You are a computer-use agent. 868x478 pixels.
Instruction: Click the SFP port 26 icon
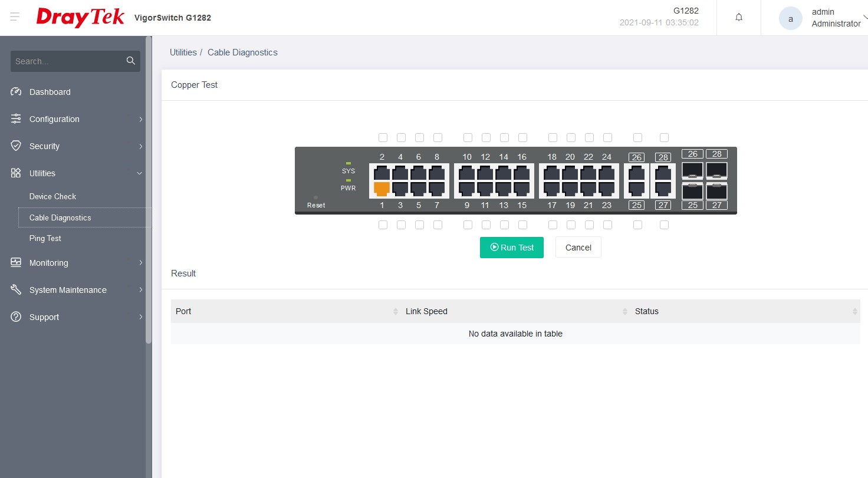tap(692, 171)
